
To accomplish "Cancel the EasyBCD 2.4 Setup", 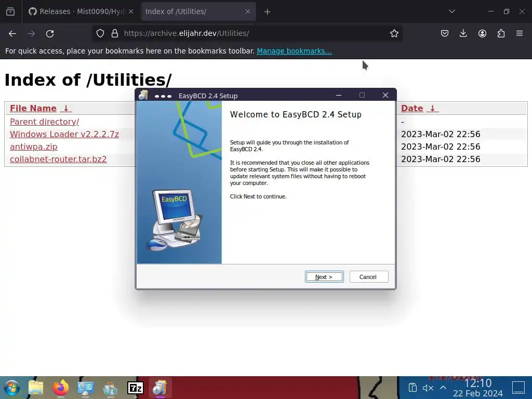I will pos(369,276).
